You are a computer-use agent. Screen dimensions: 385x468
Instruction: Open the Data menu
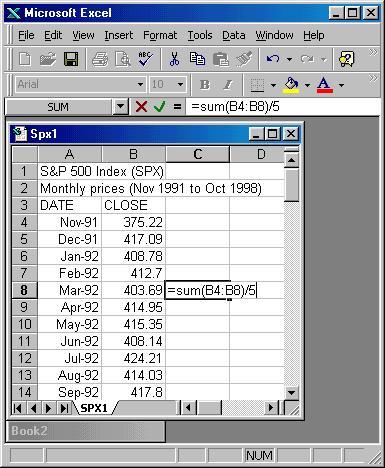click(x=234, y=35)
